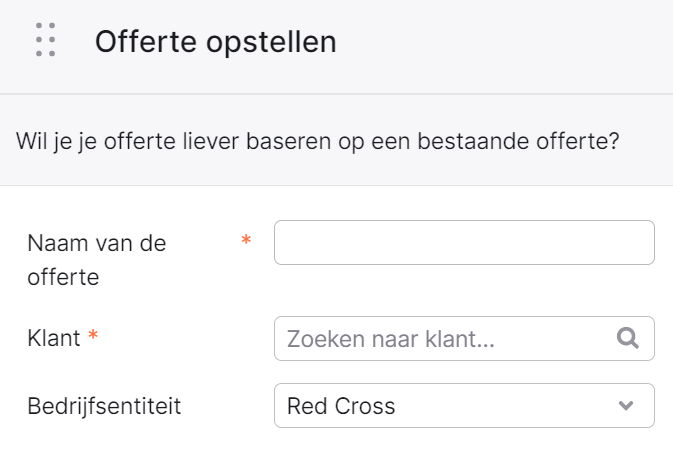Image resolution: width=673 pixels, height=450 pixels.
Task: Click the Bedrijfsentiteit label
Action: (104, 406)
